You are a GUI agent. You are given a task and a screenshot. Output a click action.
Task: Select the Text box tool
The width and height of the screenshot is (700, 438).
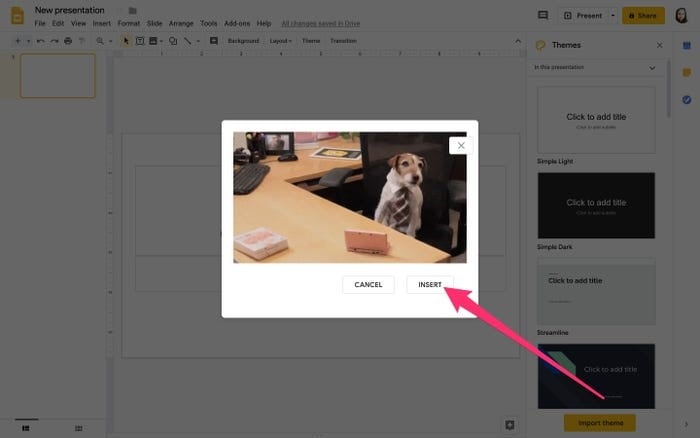(x=140, y=41)
